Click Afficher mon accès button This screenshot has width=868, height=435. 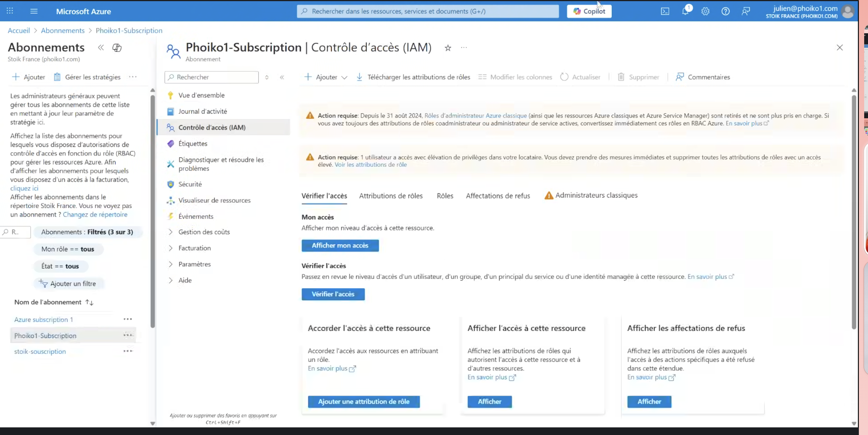tap(340, 245)
